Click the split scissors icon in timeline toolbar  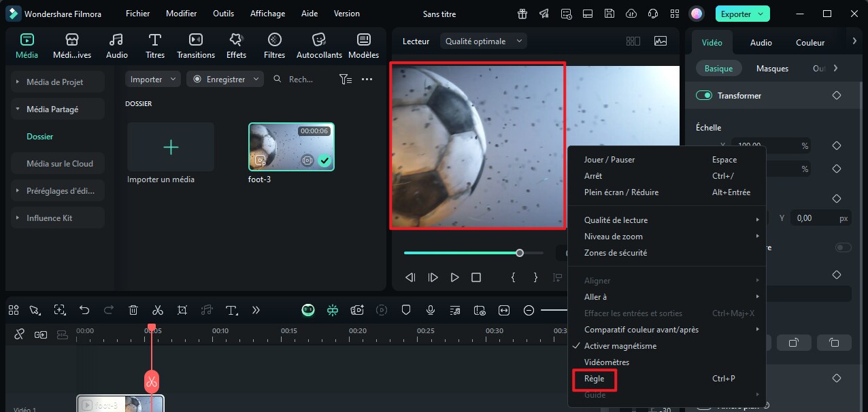158,310
